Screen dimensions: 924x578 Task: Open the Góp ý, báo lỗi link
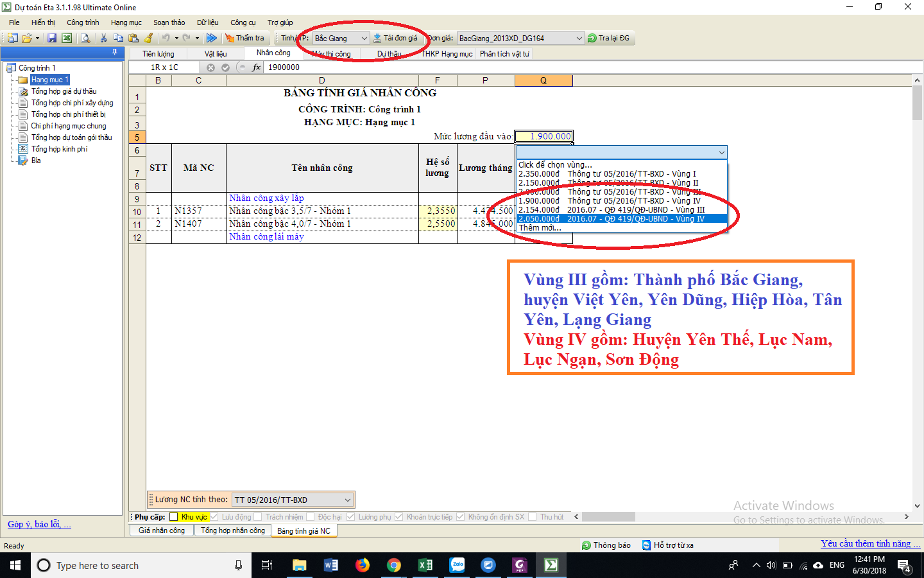click(39, 525)
